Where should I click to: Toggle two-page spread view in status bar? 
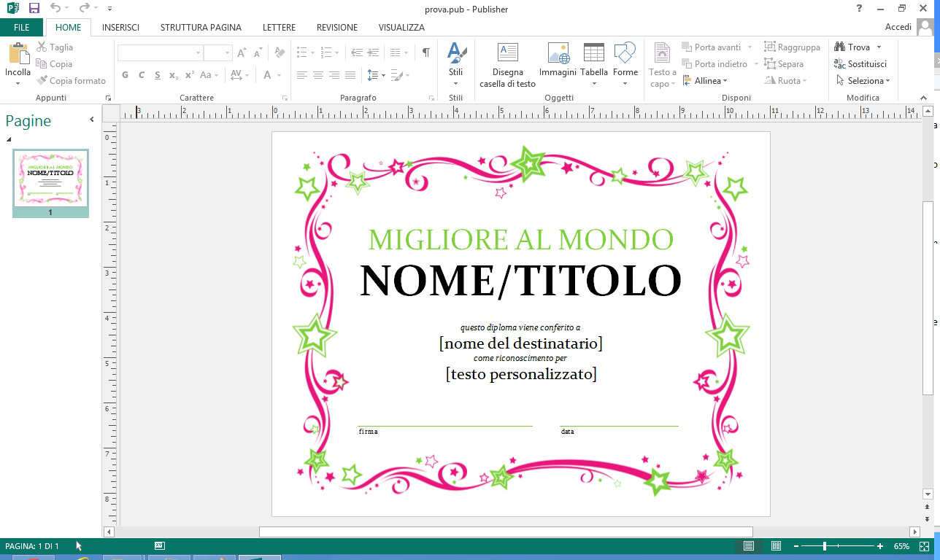(x=776, y=546)
